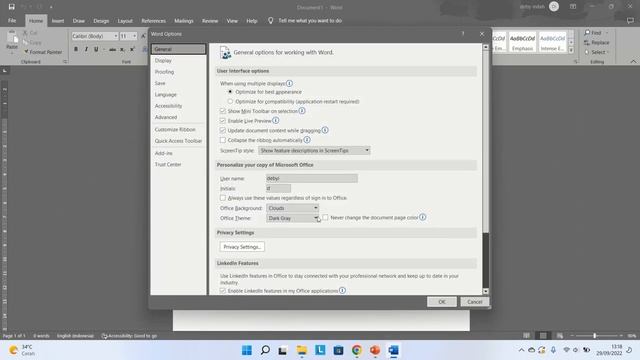
Task: Click the Word Options help question mark
Action: pos(463,34)
